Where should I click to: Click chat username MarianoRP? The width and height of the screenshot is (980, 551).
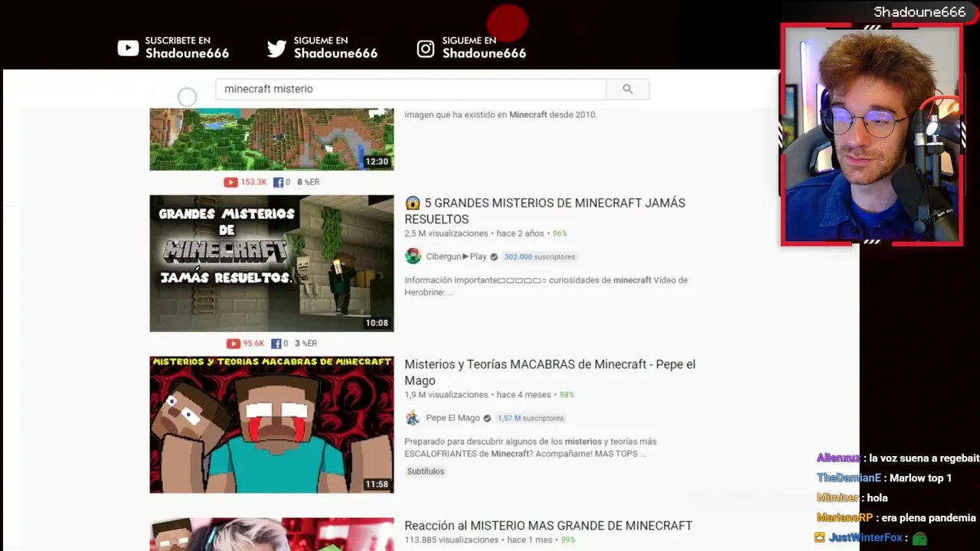[845, 518]
